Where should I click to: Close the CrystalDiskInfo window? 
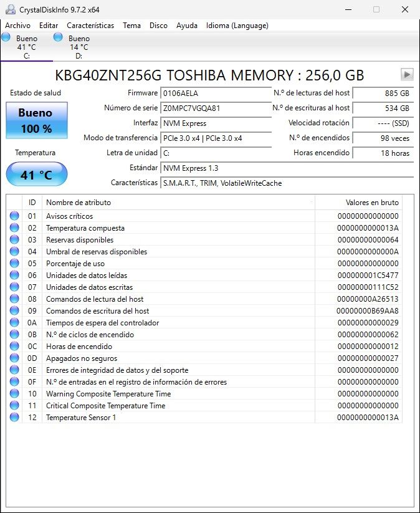(405, 9)
